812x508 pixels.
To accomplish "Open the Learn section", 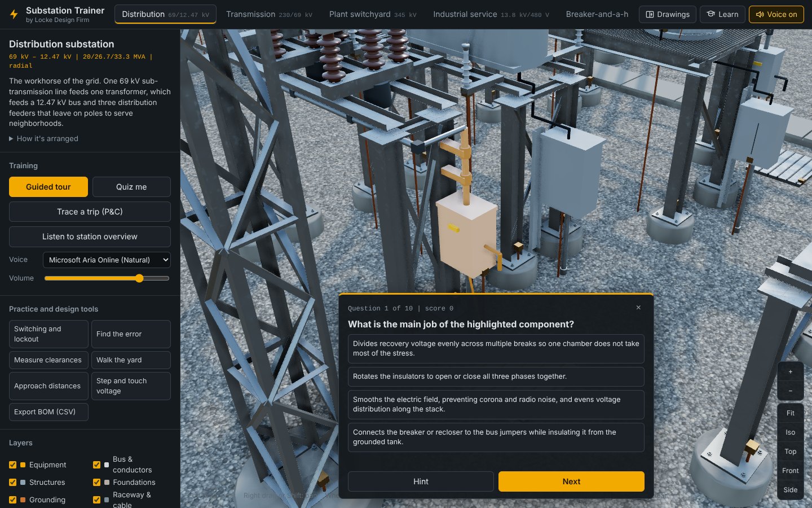I will click(x=722, y=14).
